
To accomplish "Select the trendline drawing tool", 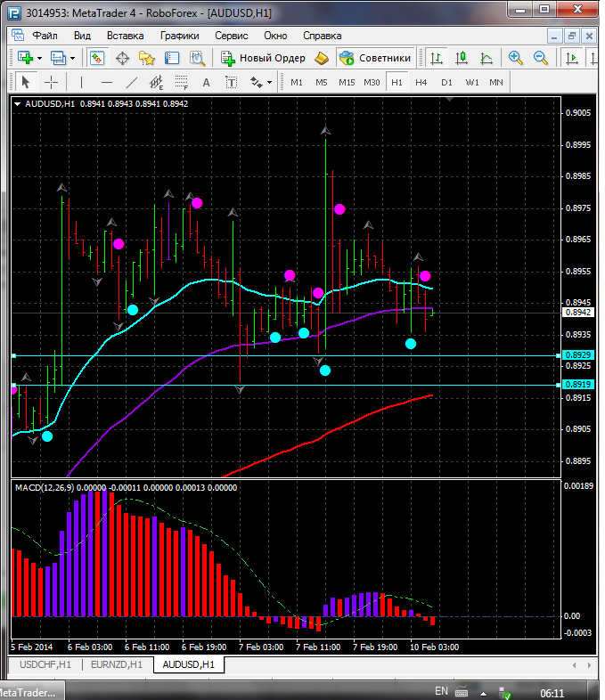I will click(x=132, y=82).
